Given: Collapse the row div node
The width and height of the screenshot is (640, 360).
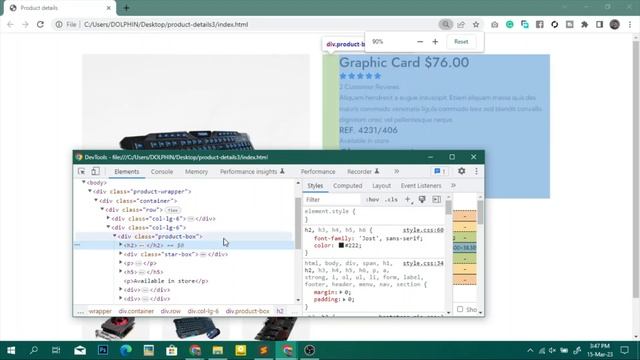Looking at the screenshot, I should click(x=102, y=209).
